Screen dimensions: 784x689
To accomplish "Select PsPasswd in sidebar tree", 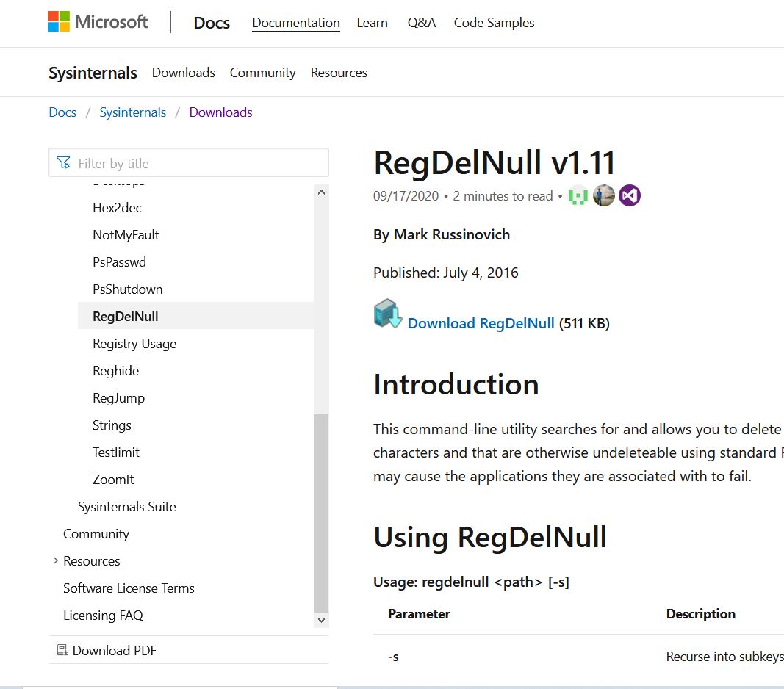I will [119, 262].
